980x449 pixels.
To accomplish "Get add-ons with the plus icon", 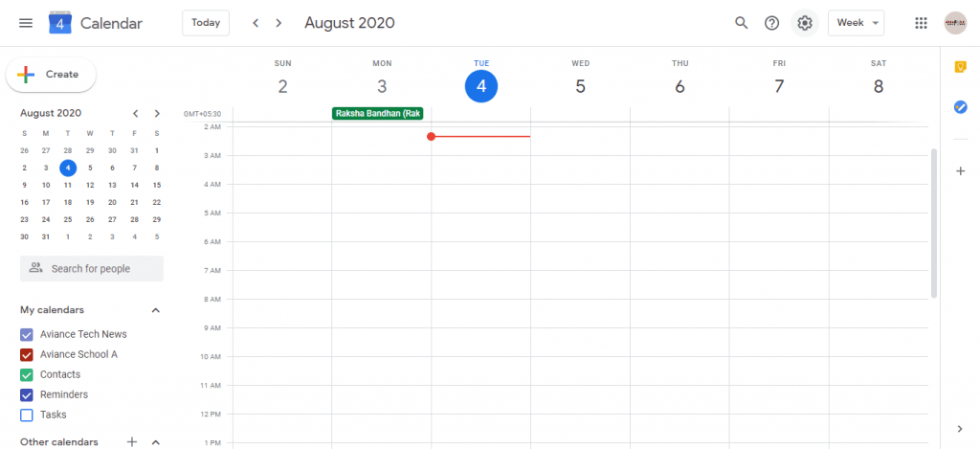I will pyautogui.click(x=961, y=170).
